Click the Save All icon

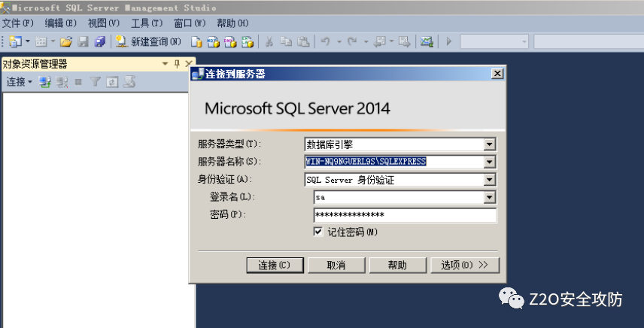click(100, 41)
